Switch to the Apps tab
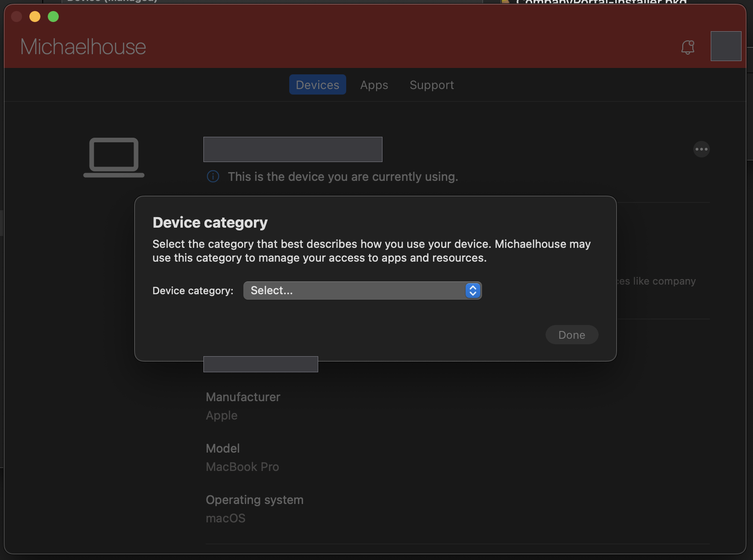Image resolution: width=753 pixels, height=560 pixels. click(374, 85)
